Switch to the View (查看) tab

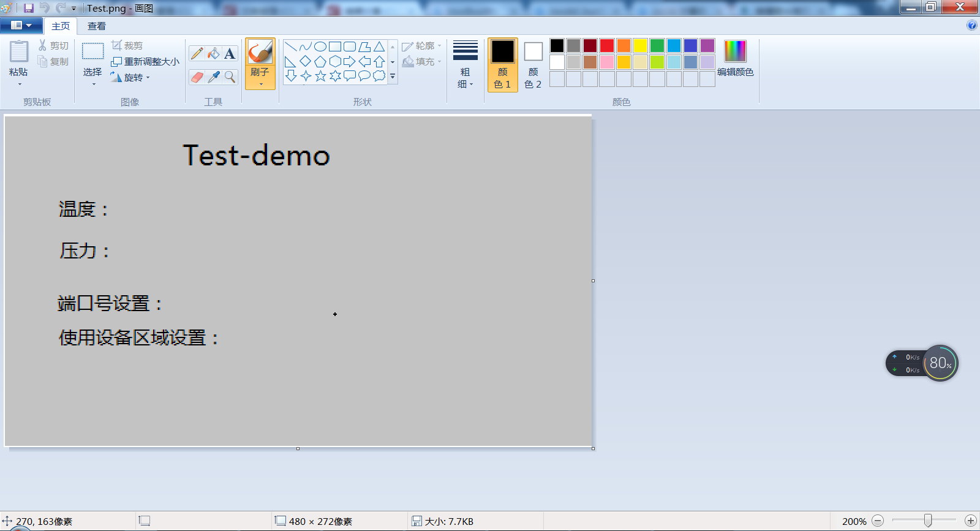pos(97,26)
